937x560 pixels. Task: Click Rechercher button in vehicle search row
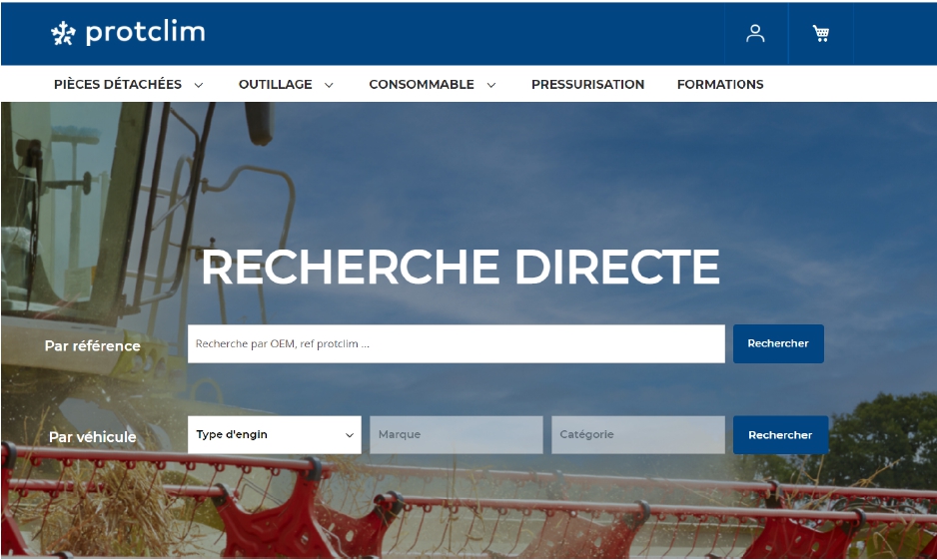[780, 434]
